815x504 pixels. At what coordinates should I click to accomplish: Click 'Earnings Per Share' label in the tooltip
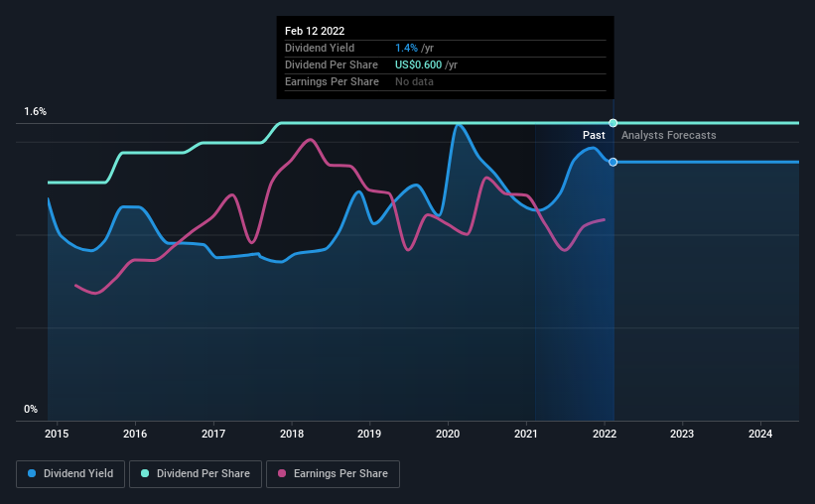[x=332, y=81]
